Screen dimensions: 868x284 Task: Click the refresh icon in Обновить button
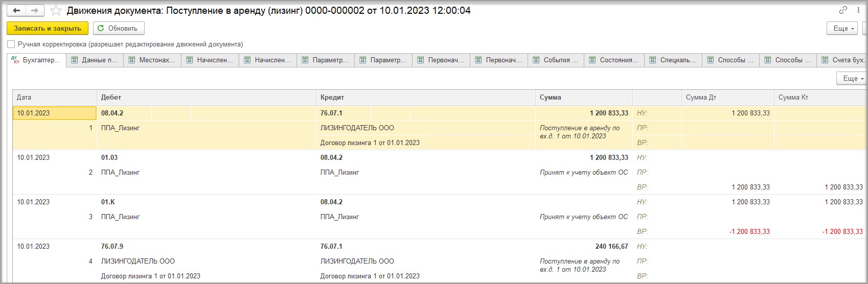tap(101, 28)
